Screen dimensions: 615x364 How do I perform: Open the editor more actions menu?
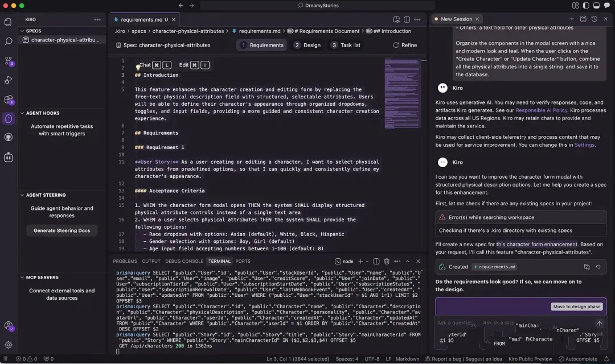pyautogui.click(x=417, y=19)
